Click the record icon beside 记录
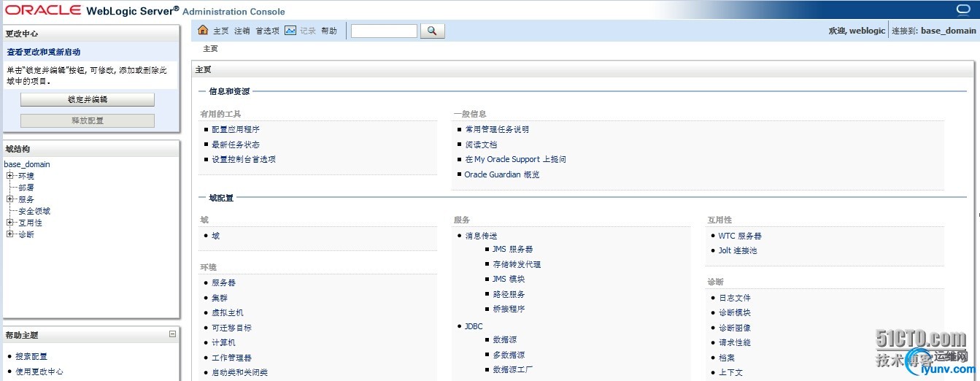This screenshot has height=381, width=980. [x=290, y=31]
